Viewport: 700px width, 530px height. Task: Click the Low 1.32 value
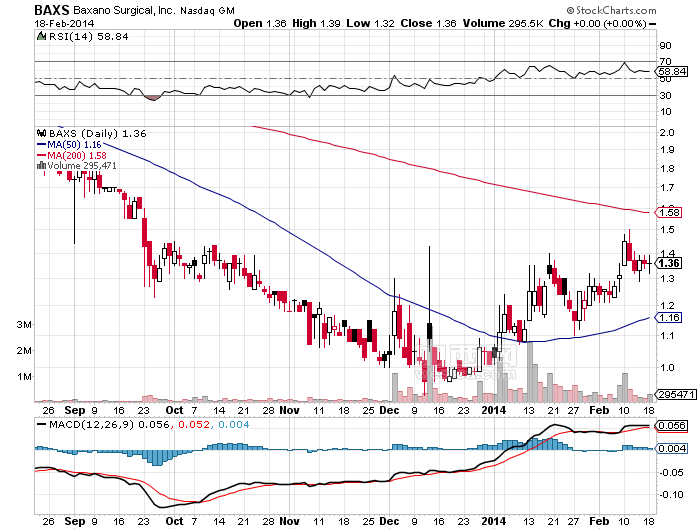pyautogui.click(x=370, y=23)
